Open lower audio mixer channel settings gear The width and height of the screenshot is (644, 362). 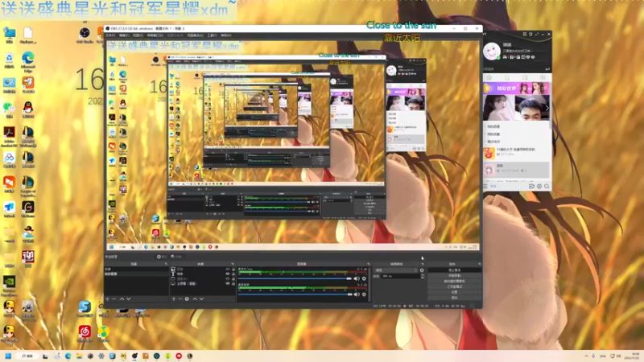364,294
